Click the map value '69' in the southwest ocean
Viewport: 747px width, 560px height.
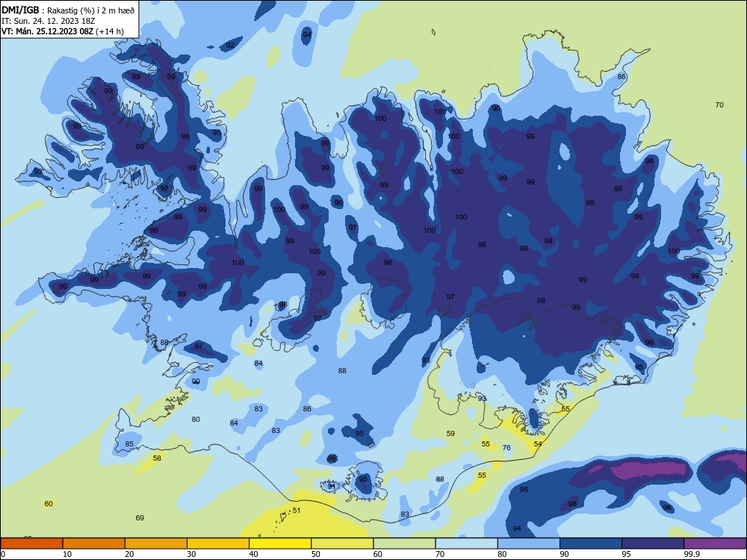(x=140, y=517)
